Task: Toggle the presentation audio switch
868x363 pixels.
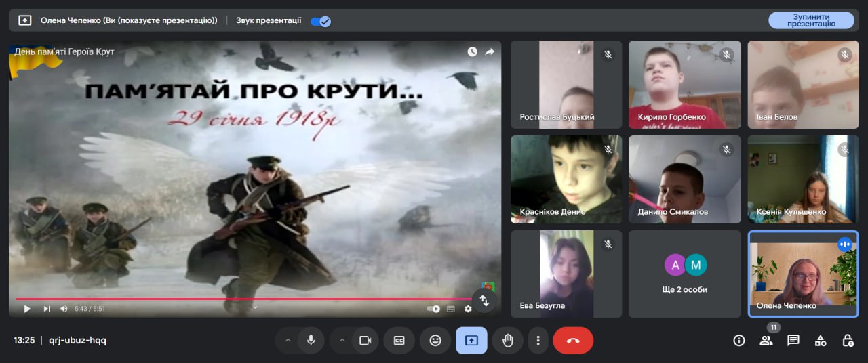Action: click(320, 21)
